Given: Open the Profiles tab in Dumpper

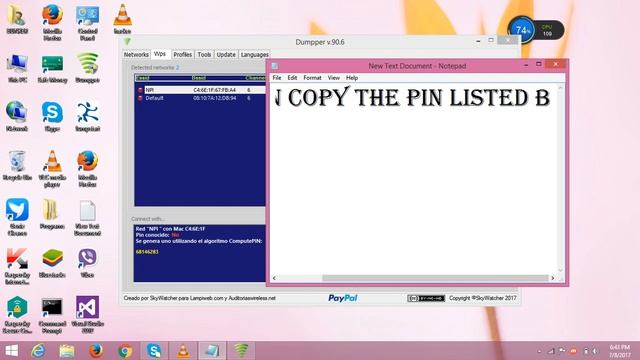Looking at the screenshot, I should (182, 54).
